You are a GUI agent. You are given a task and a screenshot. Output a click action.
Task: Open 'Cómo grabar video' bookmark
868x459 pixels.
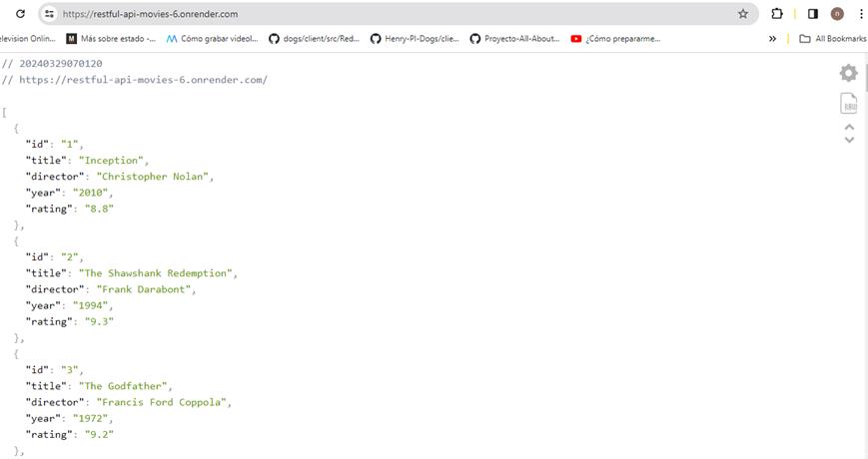click(x=213, y=39)
